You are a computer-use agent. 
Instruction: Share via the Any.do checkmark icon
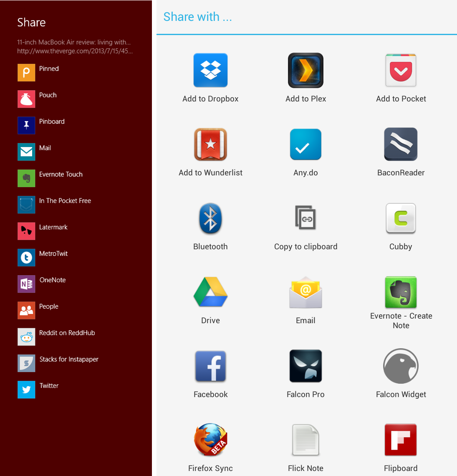tap(306, 144)
